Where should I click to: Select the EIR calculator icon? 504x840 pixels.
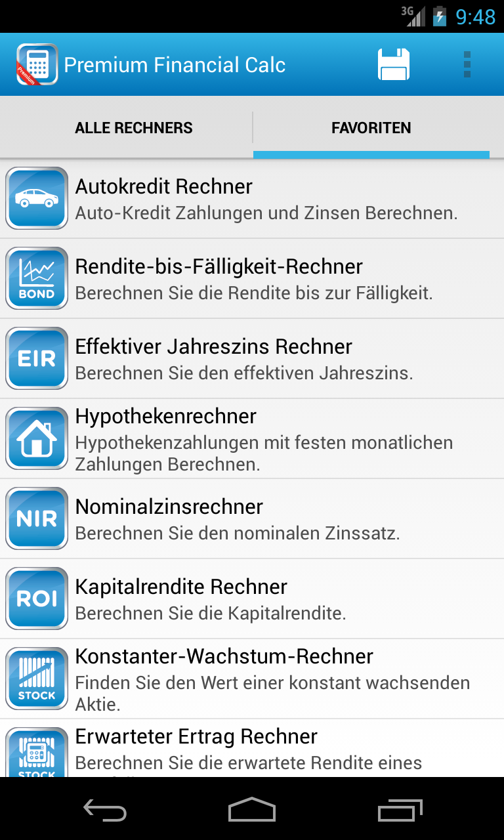point(37,358)
